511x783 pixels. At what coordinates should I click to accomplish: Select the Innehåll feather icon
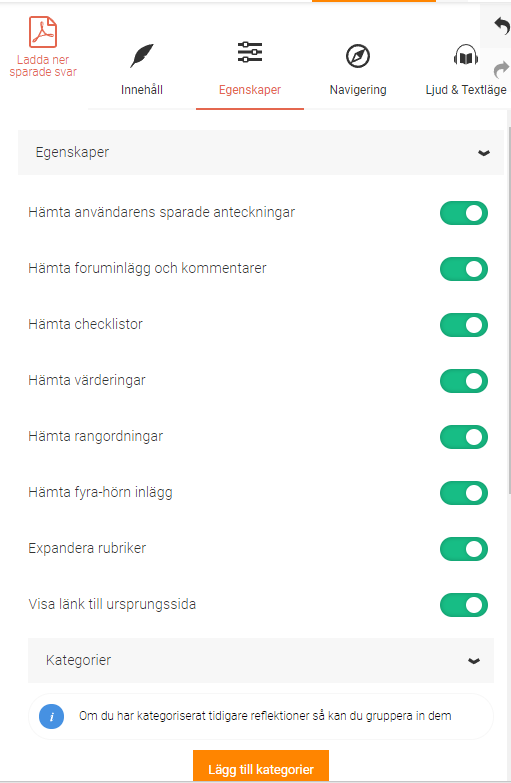[142, 55]
